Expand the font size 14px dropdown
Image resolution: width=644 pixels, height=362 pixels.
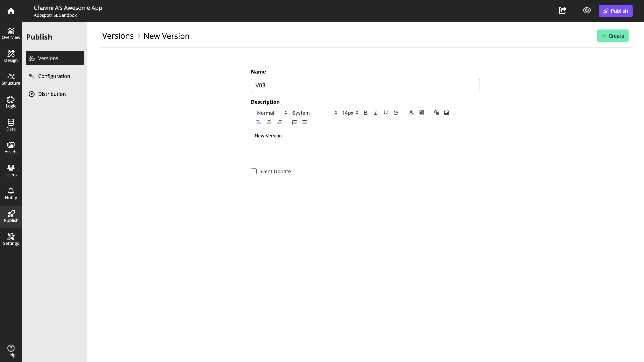click(350, 113)
